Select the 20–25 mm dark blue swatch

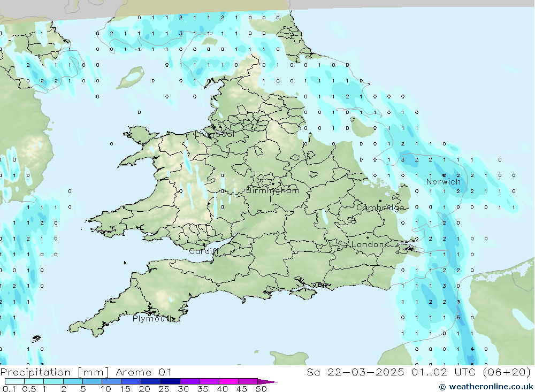[150, 381]
